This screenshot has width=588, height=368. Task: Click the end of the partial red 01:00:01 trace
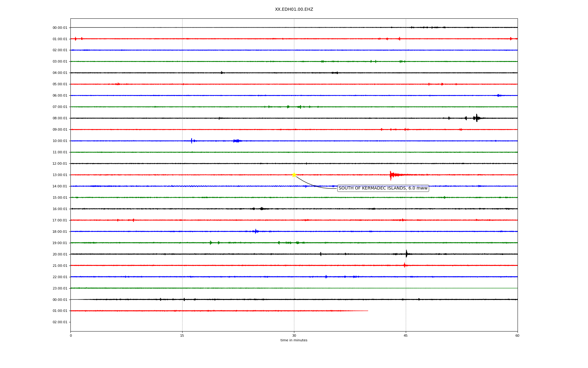pos(367,311)
